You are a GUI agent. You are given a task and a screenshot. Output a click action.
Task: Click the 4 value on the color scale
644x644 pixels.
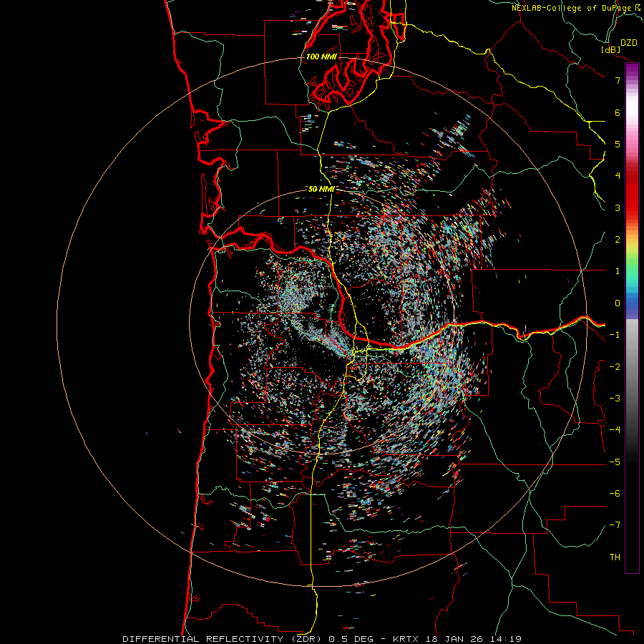(x=618, y=176)
